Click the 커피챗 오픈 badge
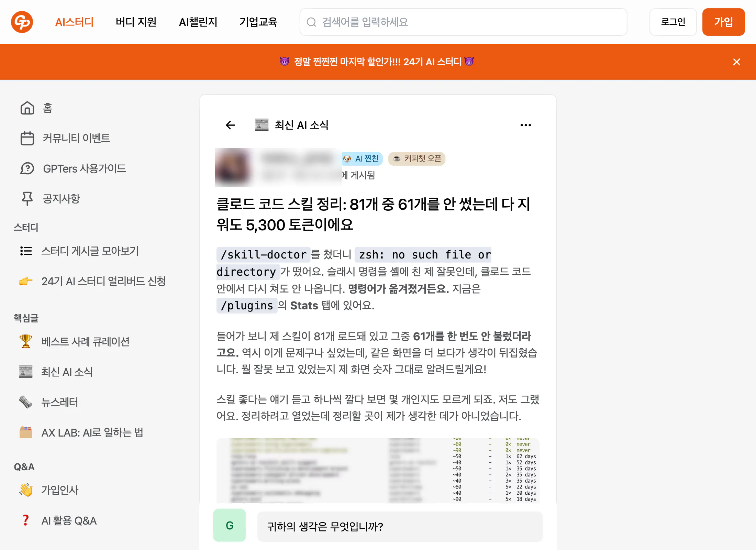Screen dimensions: 756x550 click(x=417, y=158)
